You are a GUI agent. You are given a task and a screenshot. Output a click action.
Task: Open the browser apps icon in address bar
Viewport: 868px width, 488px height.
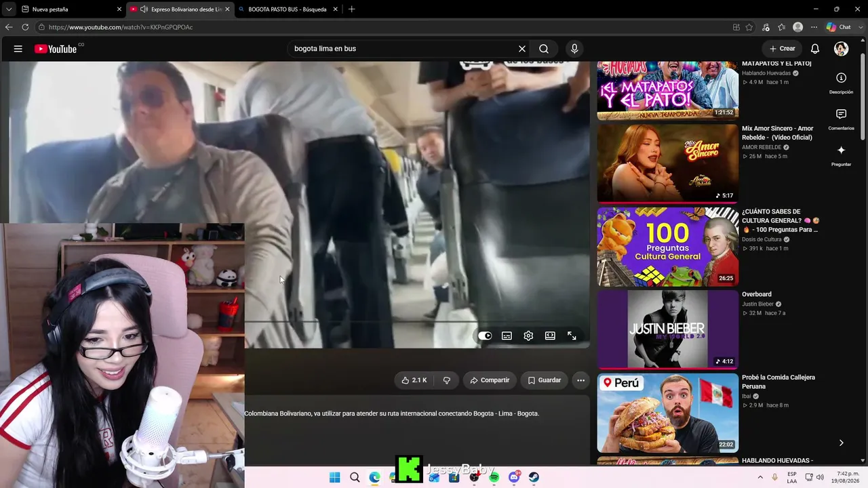pyautogui.click(x=736, y=27)
